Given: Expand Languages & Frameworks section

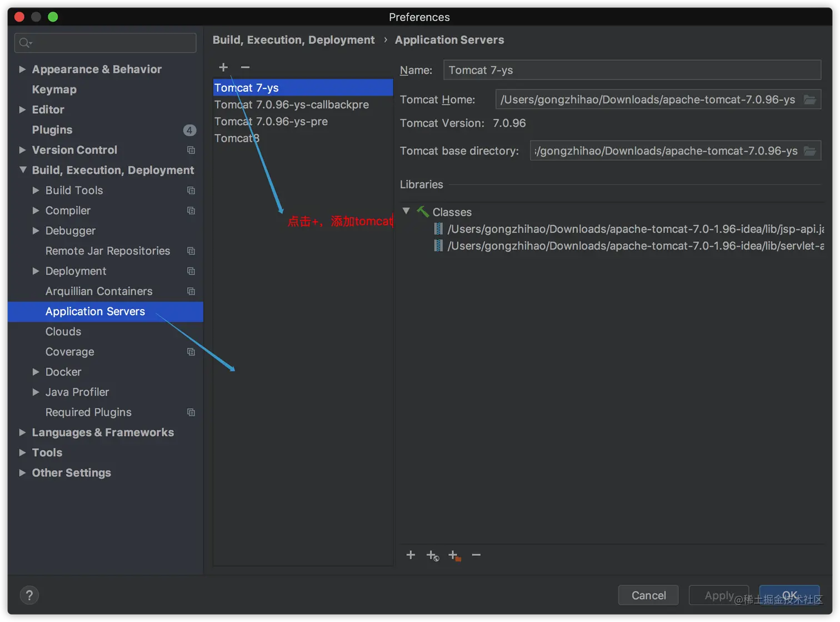Looking at the screenshot, I should [x=22, y=432].
